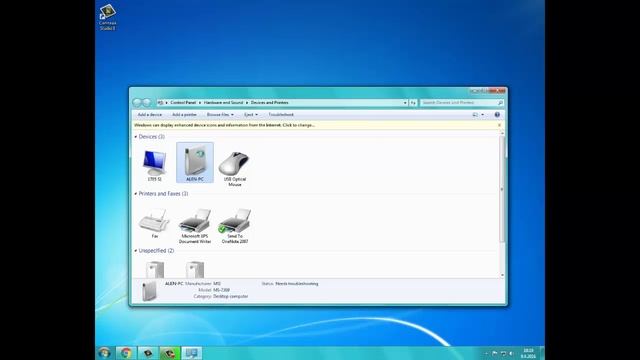The image size is (640, 360).
Task: Open the Camtasia Studio desktop shortcut
Action: coord(107,18)
